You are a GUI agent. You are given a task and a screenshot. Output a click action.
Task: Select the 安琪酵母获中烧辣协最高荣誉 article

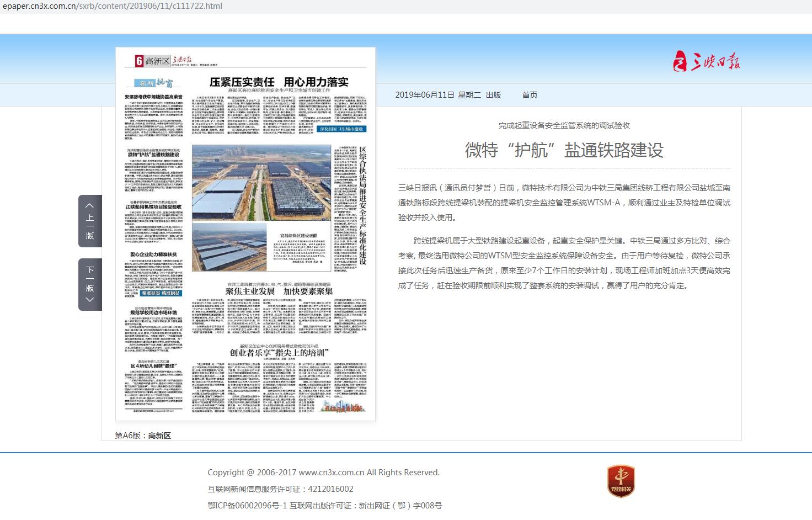pos(153,97)
